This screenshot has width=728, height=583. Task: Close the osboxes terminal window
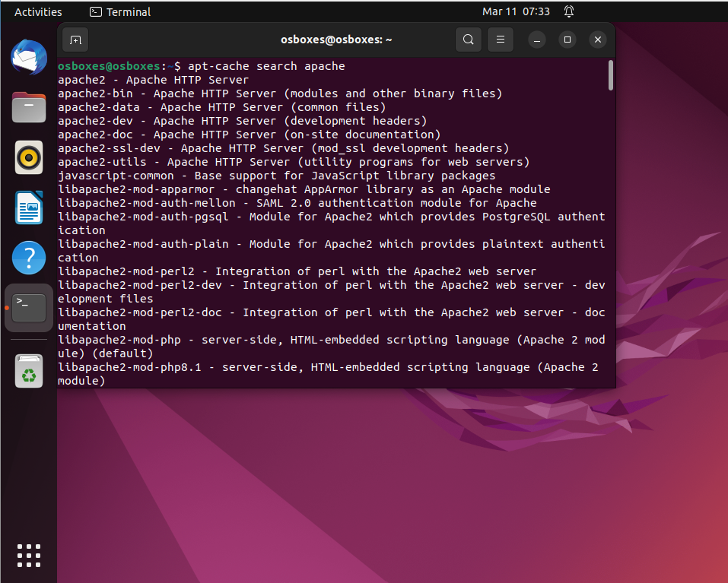point(598,40)
